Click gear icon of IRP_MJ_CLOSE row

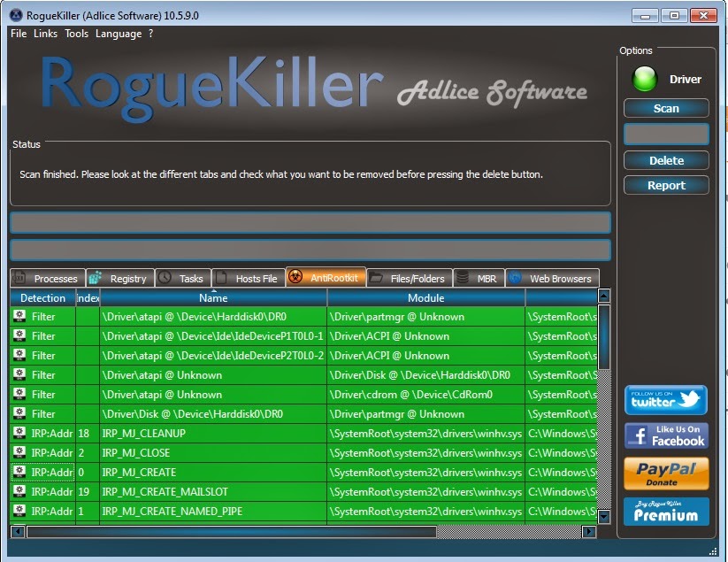pos(19,452)
